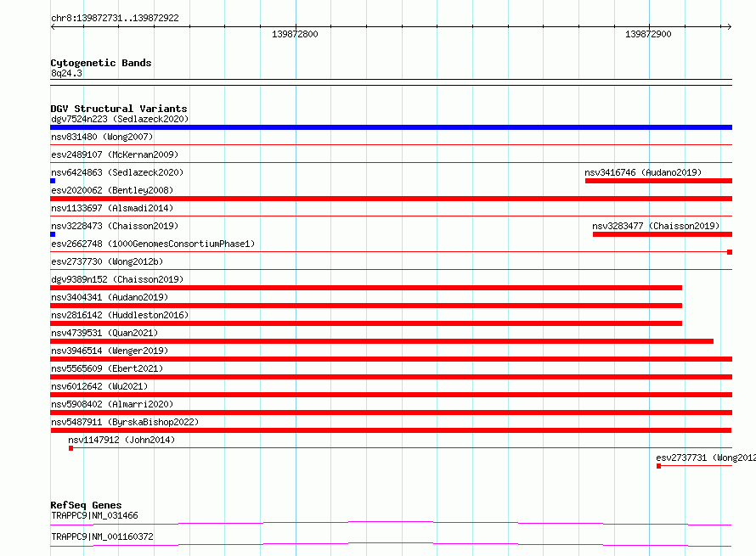
Task: Click the blue dgv7524n223 variant bar
Action: click(x=391, y=127)
